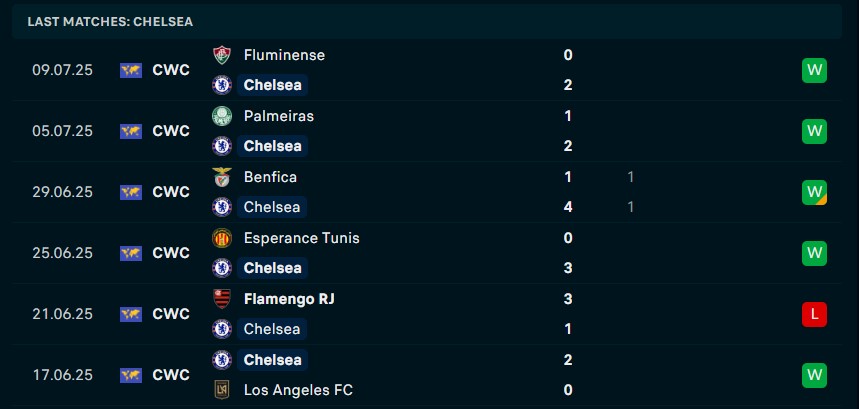Click Chelsea's score 4 against Benfica
Image resolution: width=859 pixels, height=409 pixels.
(x=568, y=207)
